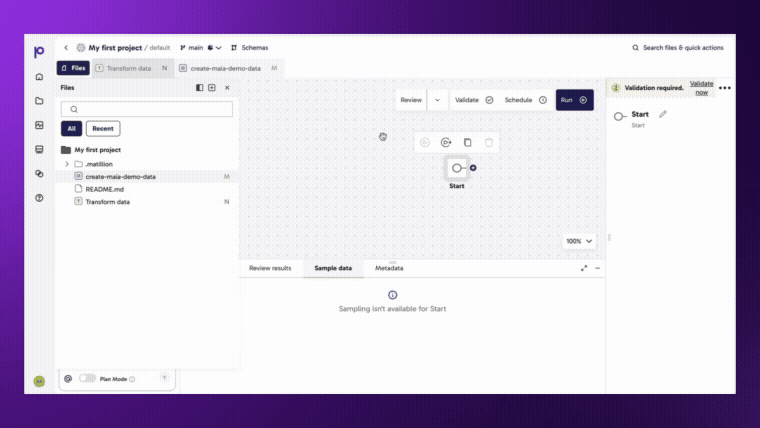
Task: Select the All filter in Files
Action: tap(71, 129)
